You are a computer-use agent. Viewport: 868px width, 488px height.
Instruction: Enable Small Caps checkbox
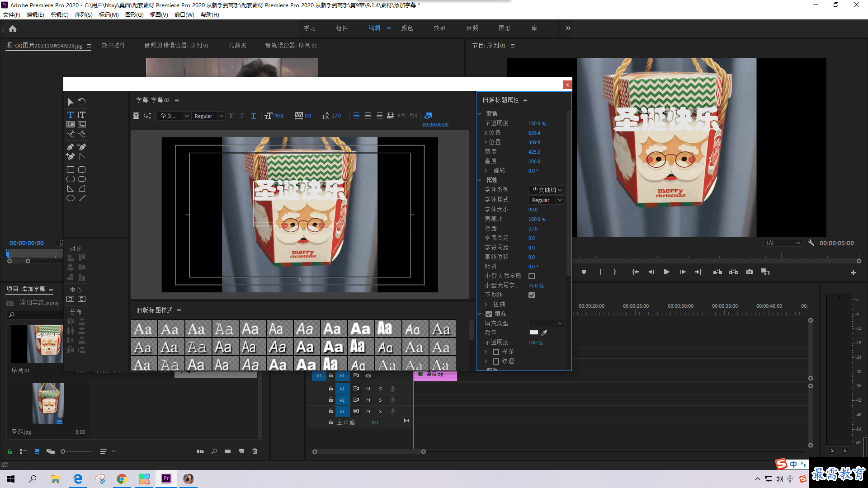pyautogui.click(x=532, y=276)
